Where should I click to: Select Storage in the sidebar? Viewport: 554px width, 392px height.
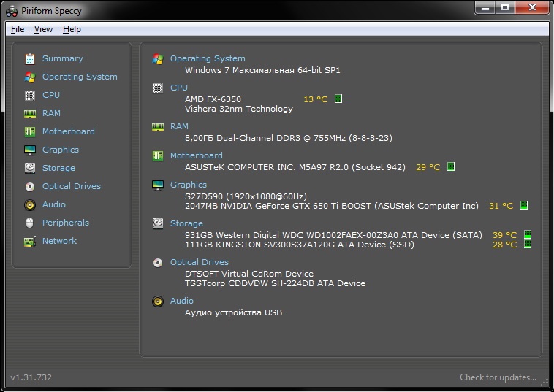[58, 169]
